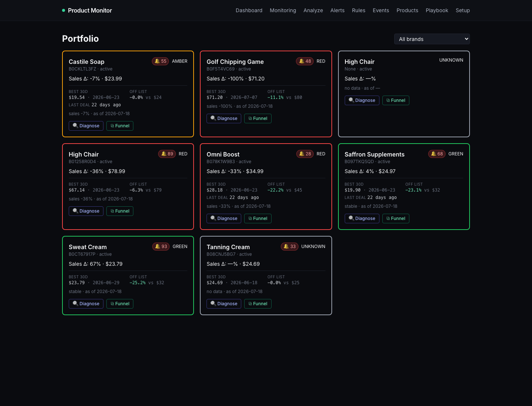532x406 pixels.
Task: Diagnose the Sweat Cream product
Action: click(86, 304)
